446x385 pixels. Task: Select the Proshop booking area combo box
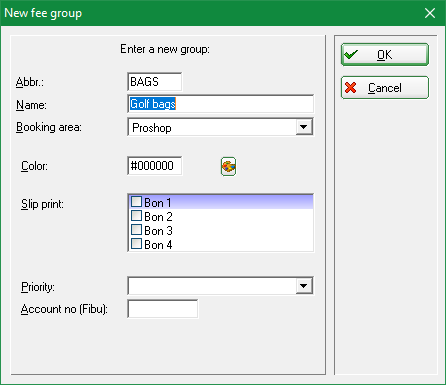(220, 127)
